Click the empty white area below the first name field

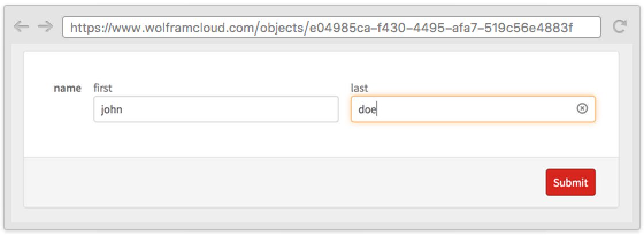pyautogui.click(x=216, y=139)
